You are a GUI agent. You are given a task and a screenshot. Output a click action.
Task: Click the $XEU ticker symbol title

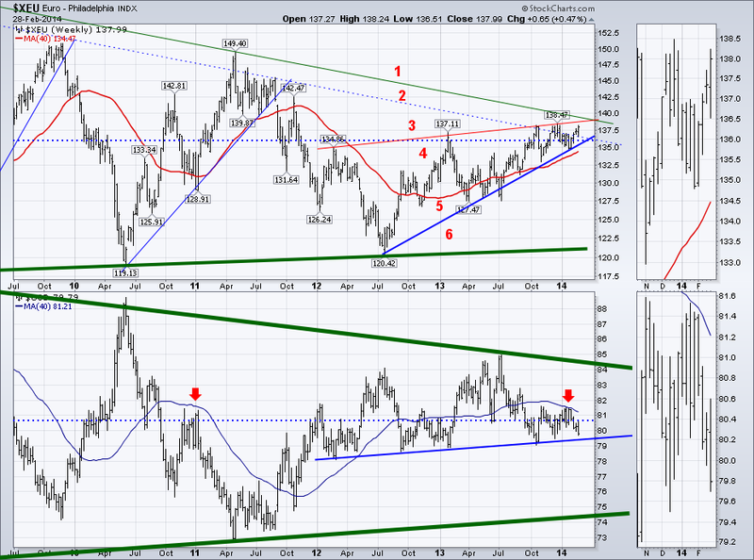tap(27, 8)
